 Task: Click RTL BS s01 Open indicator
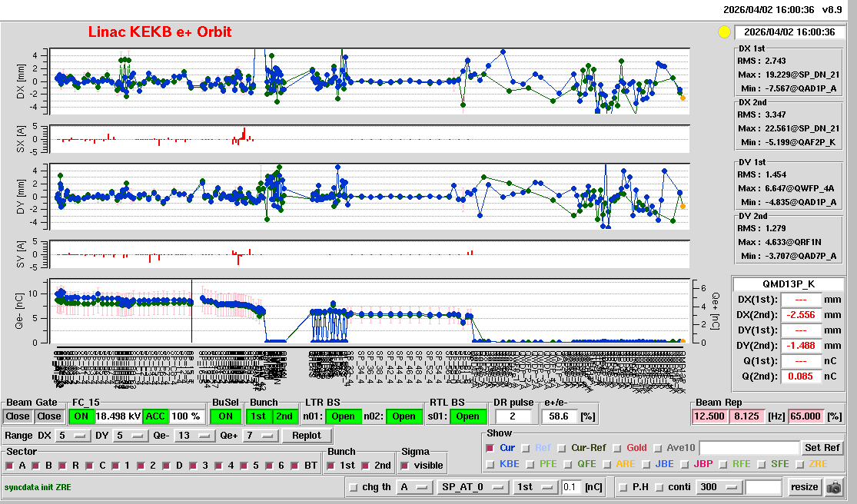point(468,416)
